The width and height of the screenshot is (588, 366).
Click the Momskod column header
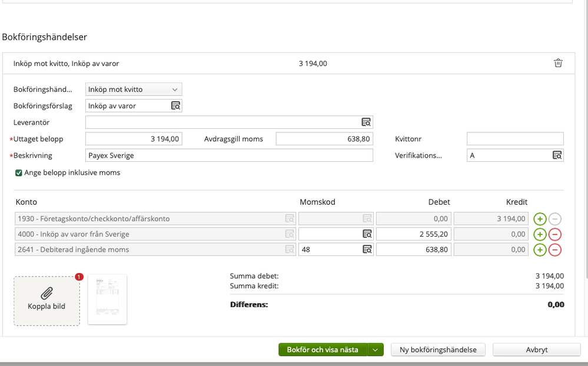coord(317,202)
